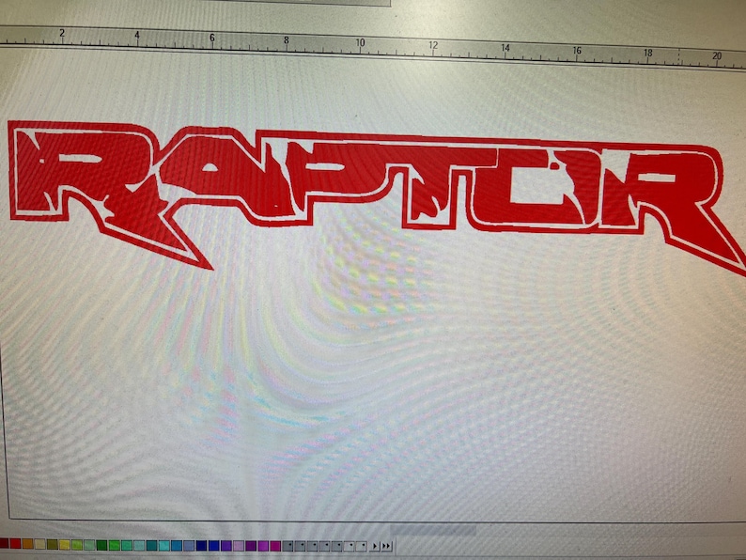Viewport: 746px width, 560px height.
Task: Pick the pale lavender swatch
Action: click(x=239, y=545)
